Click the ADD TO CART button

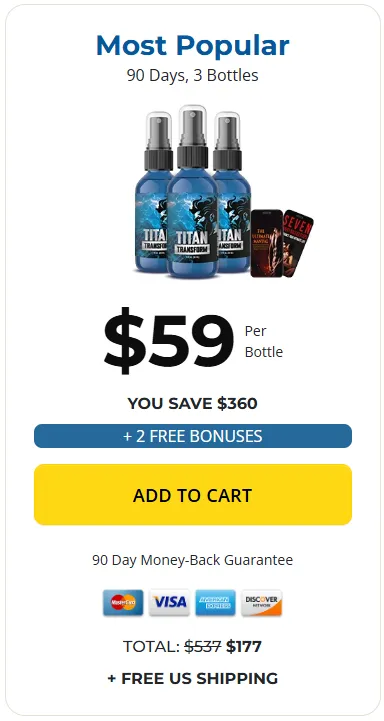[x=193, y=494]
